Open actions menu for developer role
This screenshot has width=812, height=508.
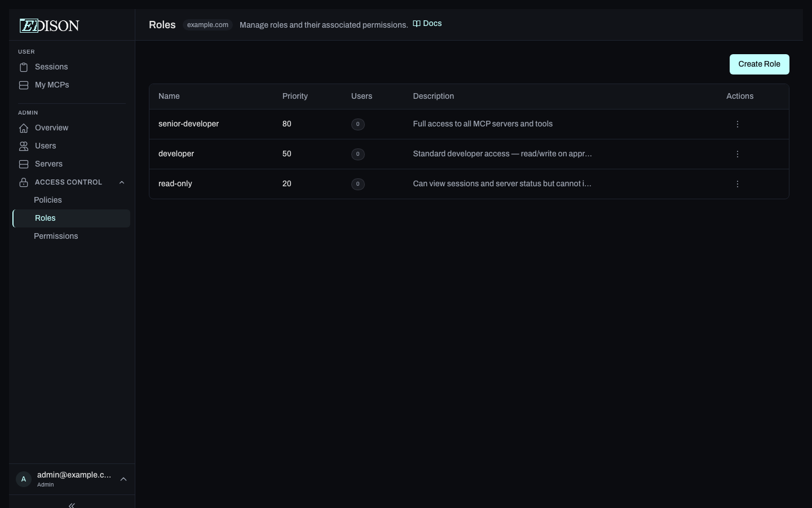pyautogui.click(x=737, y=154)
